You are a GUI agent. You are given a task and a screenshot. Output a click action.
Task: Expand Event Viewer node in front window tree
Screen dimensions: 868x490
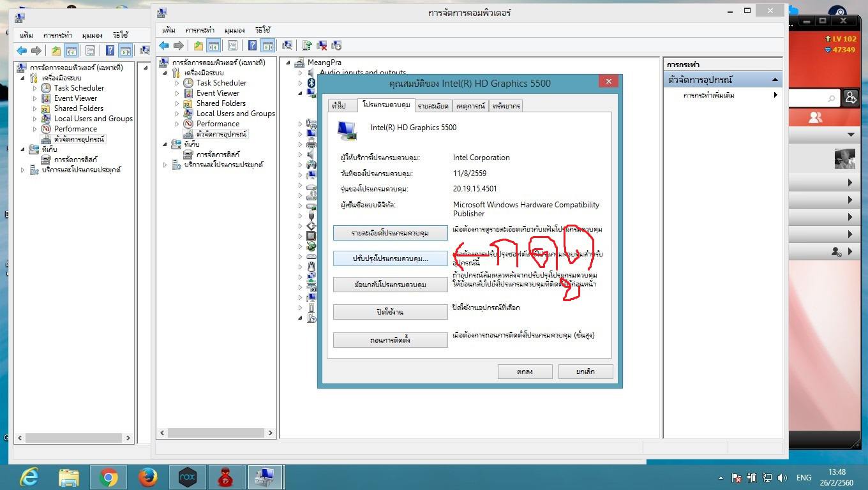coord(177,93)
